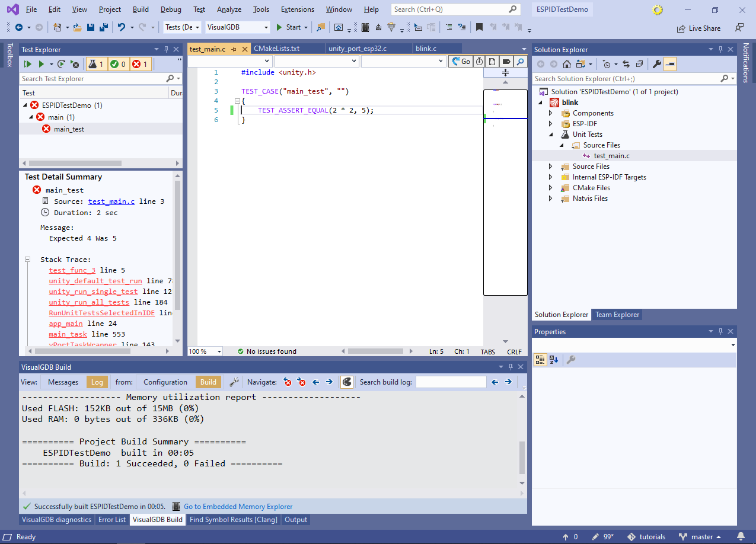756x544 pixels.
Task: Open the Start button dropdown arrow
Action: coord(306,27)
